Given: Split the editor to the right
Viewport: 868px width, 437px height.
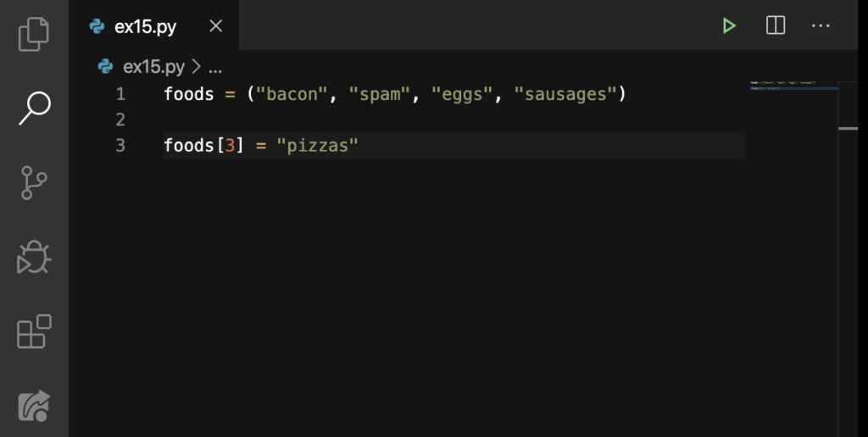Looking at the screenshot, I should click(775, 25).
